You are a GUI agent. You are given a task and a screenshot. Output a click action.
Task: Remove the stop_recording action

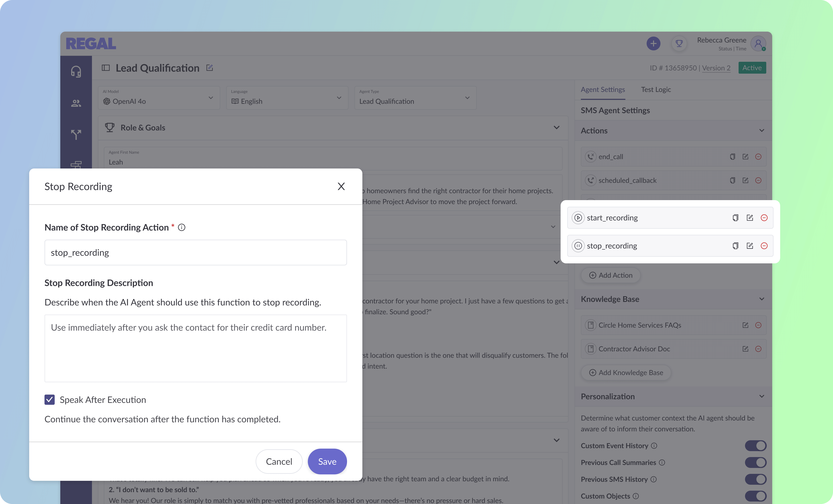click(764, 246)
